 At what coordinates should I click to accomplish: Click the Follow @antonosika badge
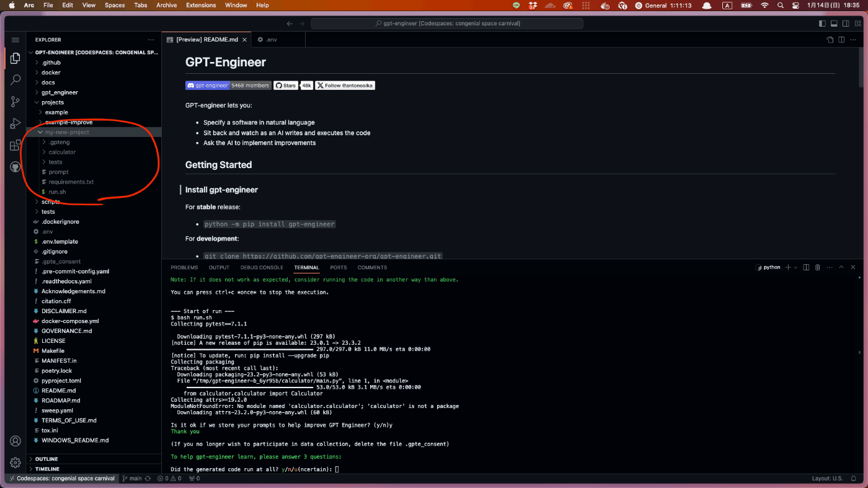pyautogui.click(x=345, y=86)
